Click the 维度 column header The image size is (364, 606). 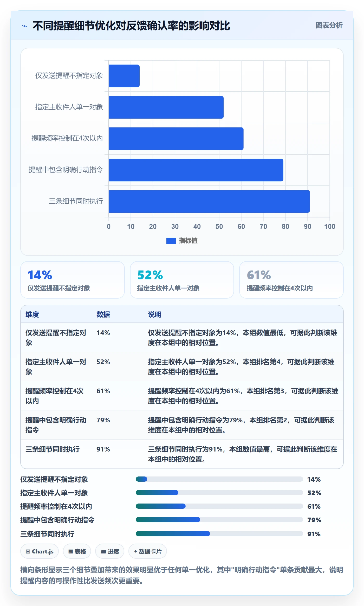[x=32, y=314]
